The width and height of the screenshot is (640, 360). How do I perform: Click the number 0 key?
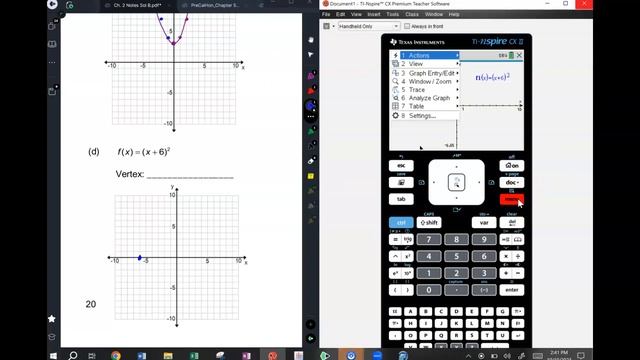[x=429, y=290]
